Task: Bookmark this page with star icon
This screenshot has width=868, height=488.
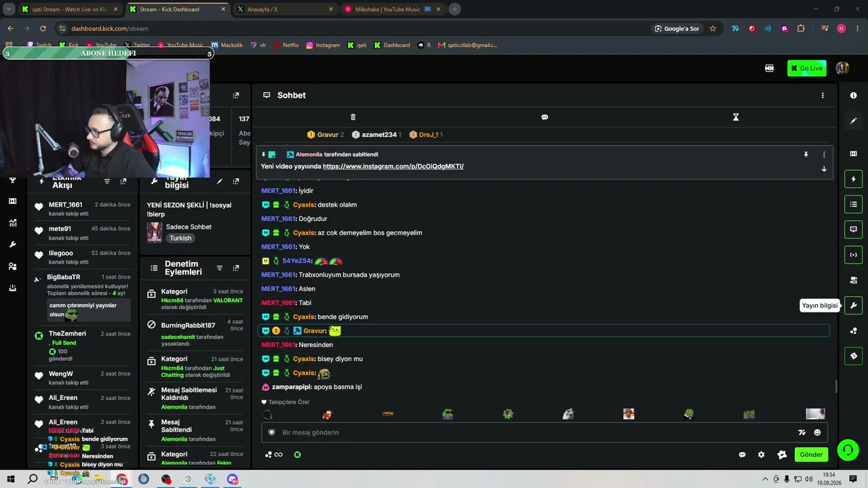Action: pyautogui.click(x=713, y=28)
